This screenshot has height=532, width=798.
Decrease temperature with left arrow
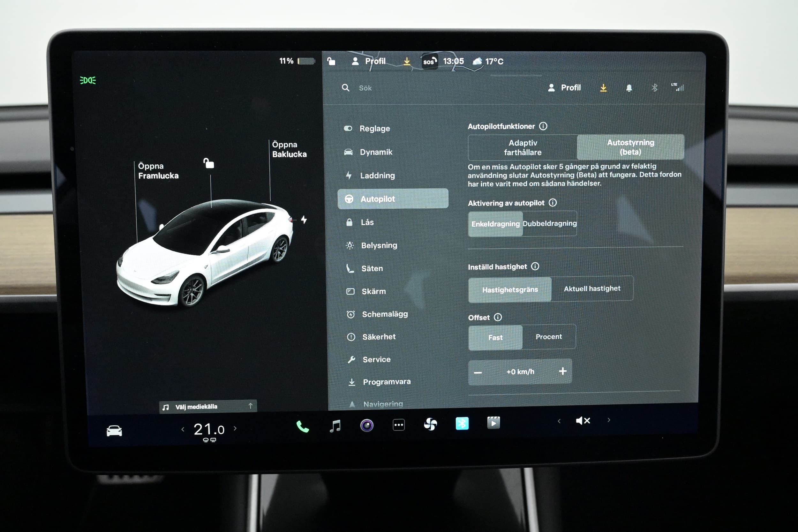click(183, 429)
